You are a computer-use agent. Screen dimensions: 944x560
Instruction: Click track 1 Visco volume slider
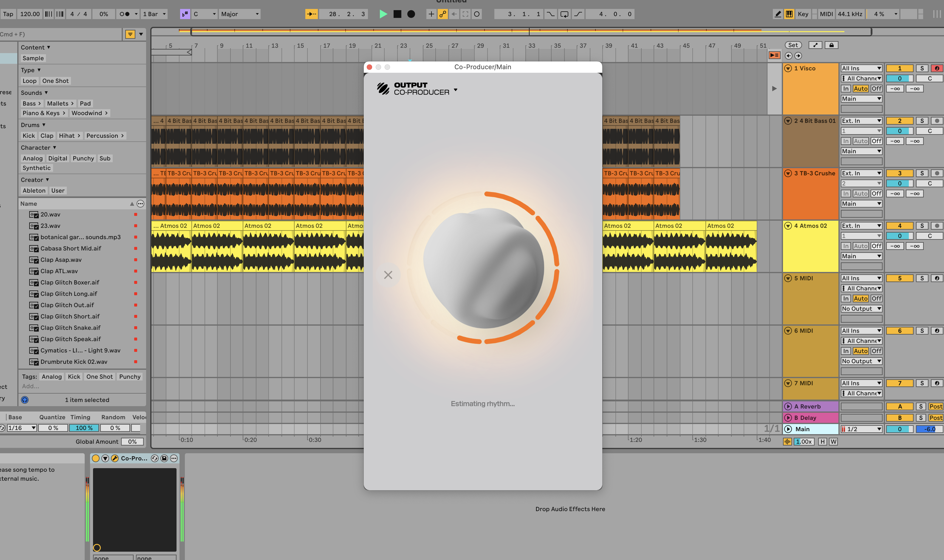[900, 78]
